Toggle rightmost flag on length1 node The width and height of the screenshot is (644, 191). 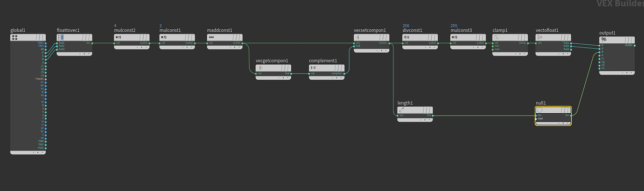430,110
